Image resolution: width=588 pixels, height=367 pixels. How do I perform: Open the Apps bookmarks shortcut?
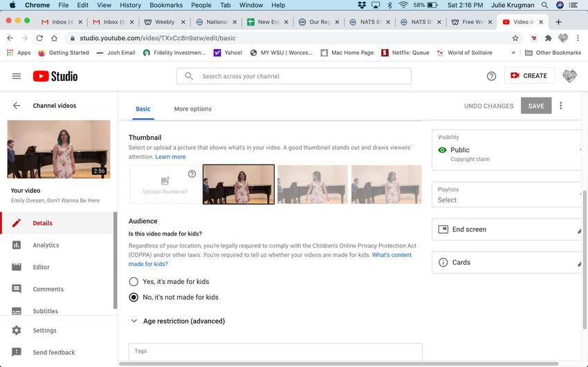tap(19, 53)
